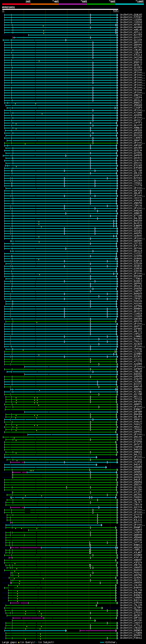
Task: Click the white query sequence bar
Action: click(x=60, y=9)
